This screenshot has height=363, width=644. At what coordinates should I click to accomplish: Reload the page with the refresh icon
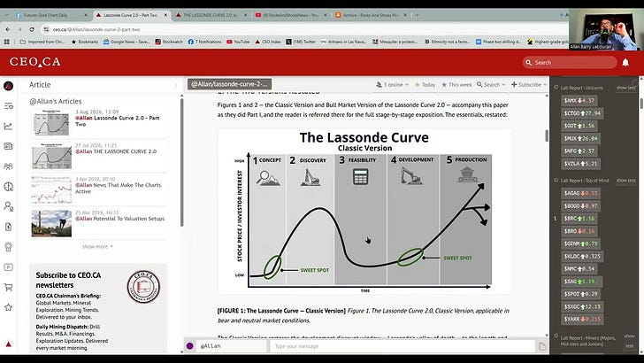click(32, 29)
